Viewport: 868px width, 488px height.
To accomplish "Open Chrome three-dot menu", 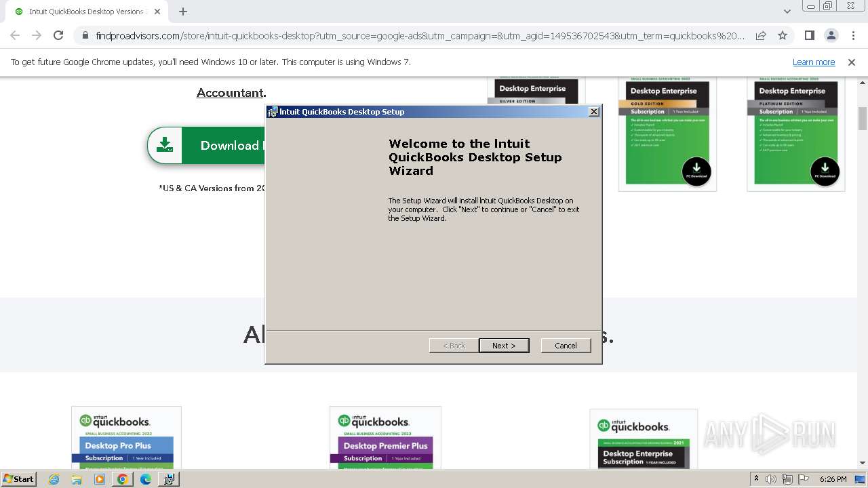I will [x=853, y=35].
